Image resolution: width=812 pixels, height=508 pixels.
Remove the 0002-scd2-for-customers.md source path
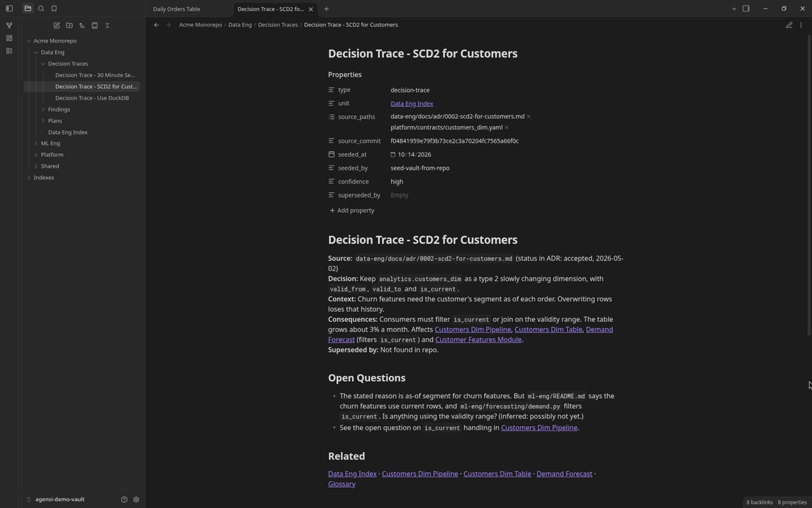pyautogui.click(x=528, y=117)
